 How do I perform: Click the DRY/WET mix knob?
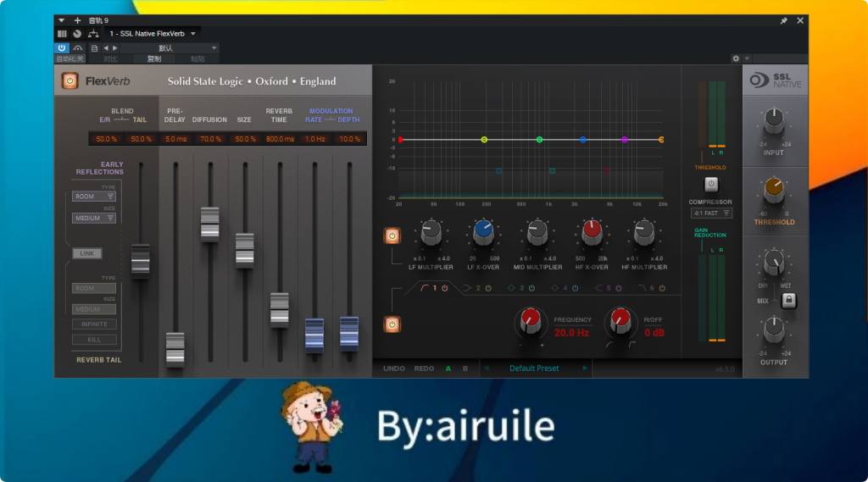click(x=774, y=263)
